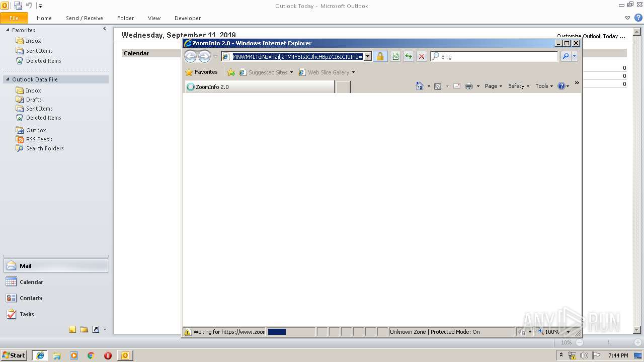
Task: Switch to Mail navigation pane
Action: point(56,266)
